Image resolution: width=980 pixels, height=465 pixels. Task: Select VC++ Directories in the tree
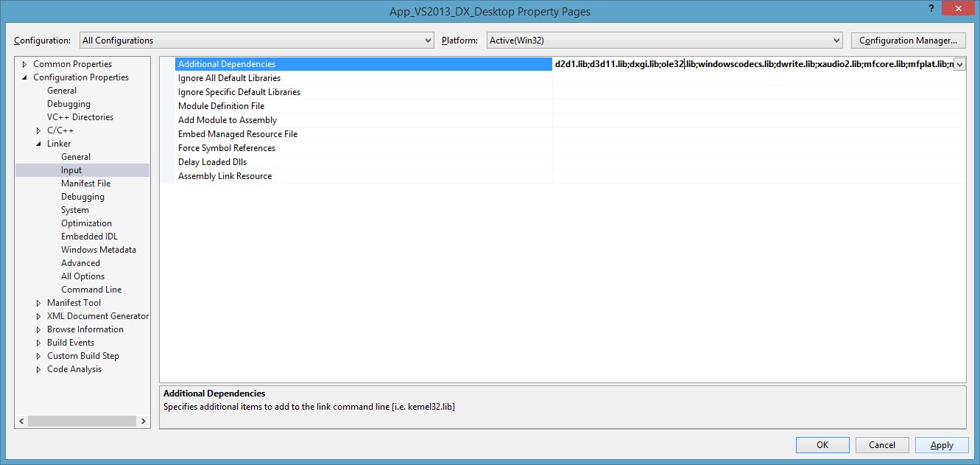coord(80,117)
